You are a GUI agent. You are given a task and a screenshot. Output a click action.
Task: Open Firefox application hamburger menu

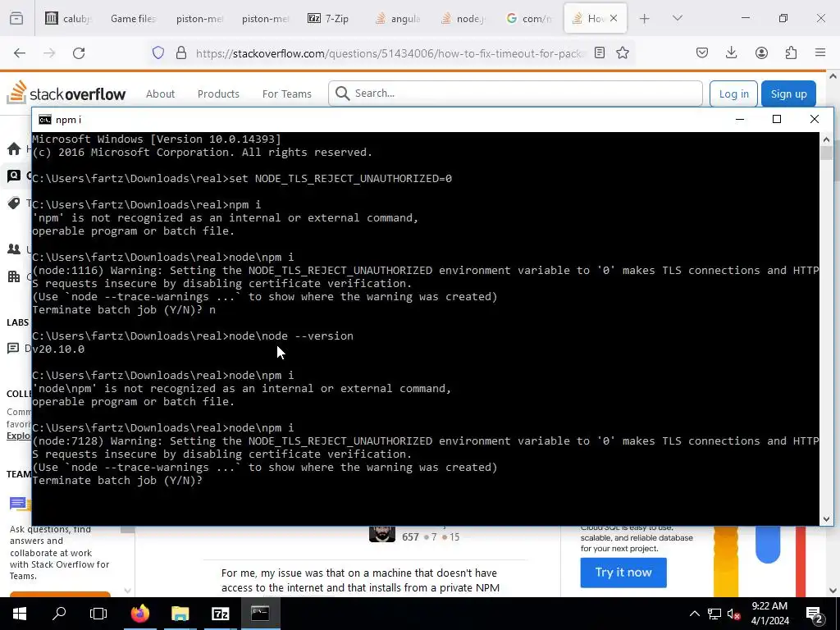(x=820, y=52)
